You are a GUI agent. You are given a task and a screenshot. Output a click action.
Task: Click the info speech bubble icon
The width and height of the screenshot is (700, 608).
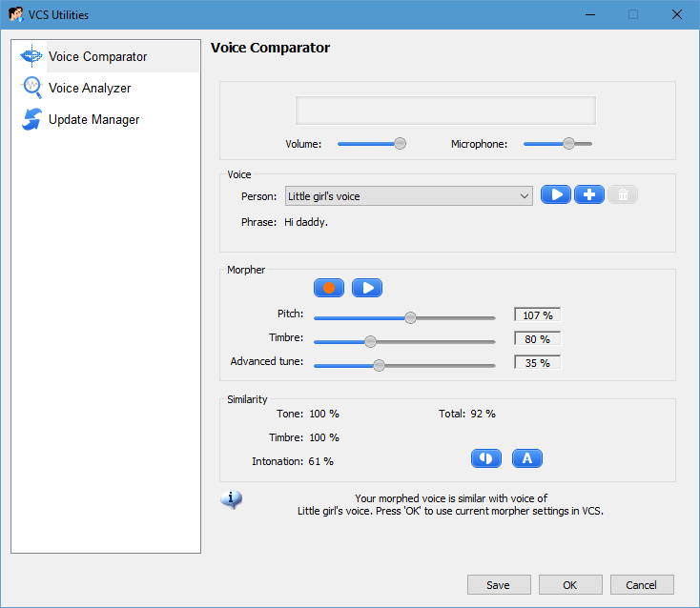click(x=231, y=499)
